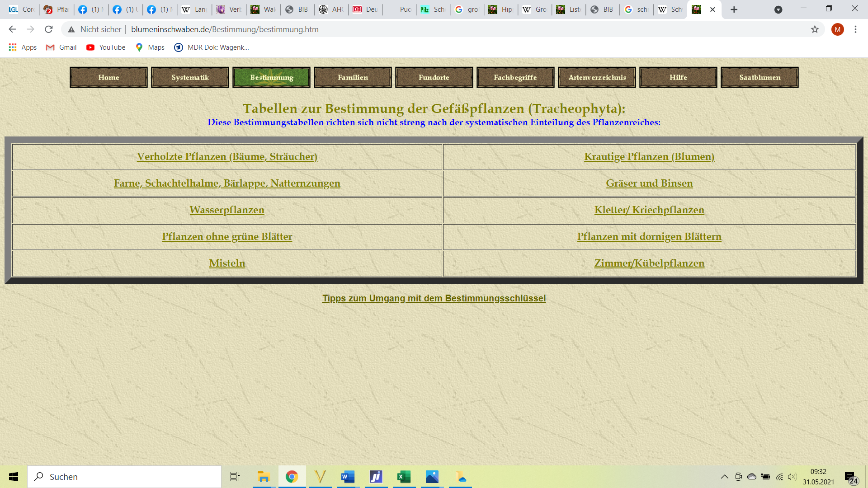
Task: Expand the tab search dropdown arrow
Action: click(778, 9)
